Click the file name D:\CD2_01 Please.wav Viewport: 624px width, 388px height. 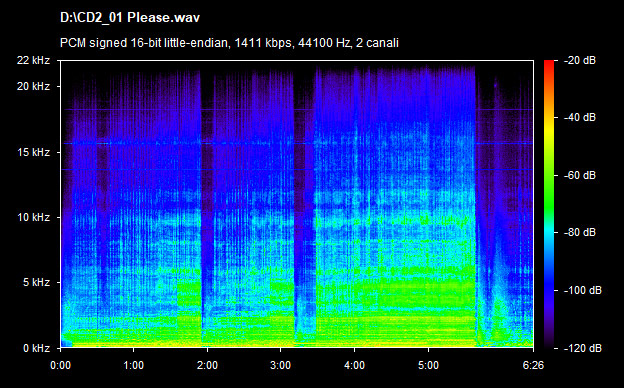click(130, 18)
